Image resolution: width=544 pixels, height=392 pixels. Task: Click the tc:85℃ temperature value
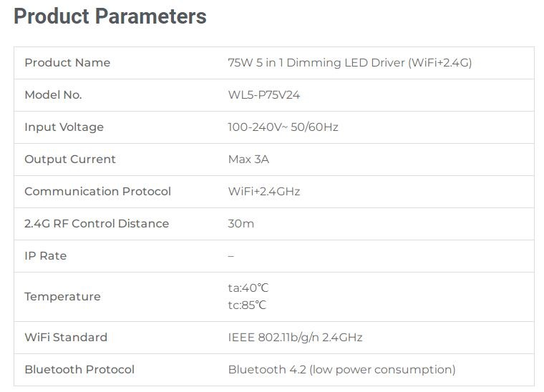tap(247, 305)
